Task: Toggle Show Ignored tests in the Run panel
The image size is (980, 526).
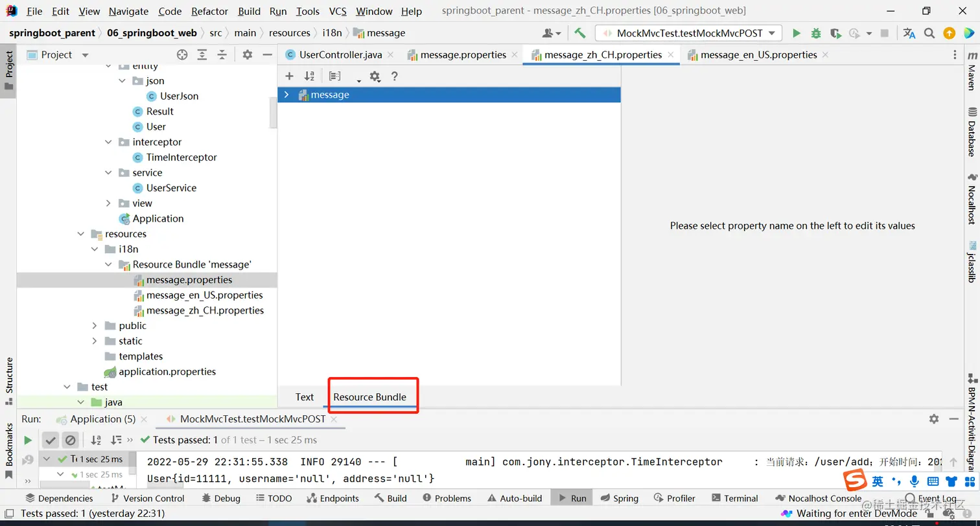Action: [x=71, y=440]
